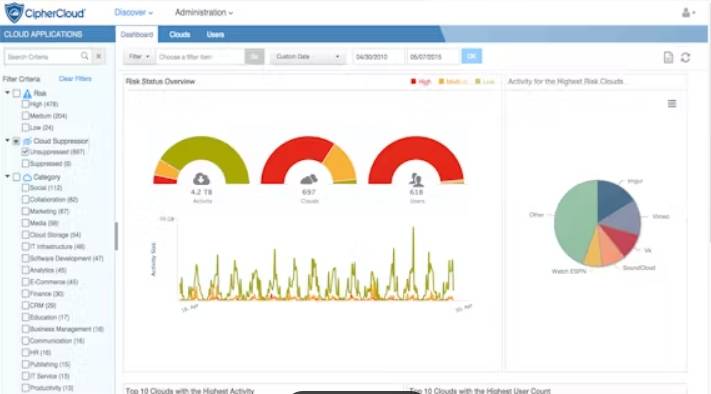This screenshot has width=711, height=394.
Task: Switch to the Clouds tab
Action: tap(180, 34)
